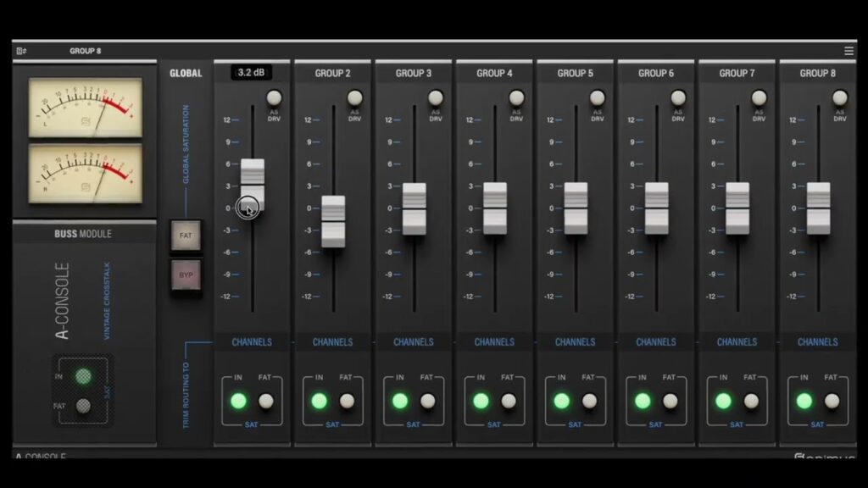The width and height of the screenshot is (868, 488).
Task: Grab the Group 7 fader handle
Action: 737,208
